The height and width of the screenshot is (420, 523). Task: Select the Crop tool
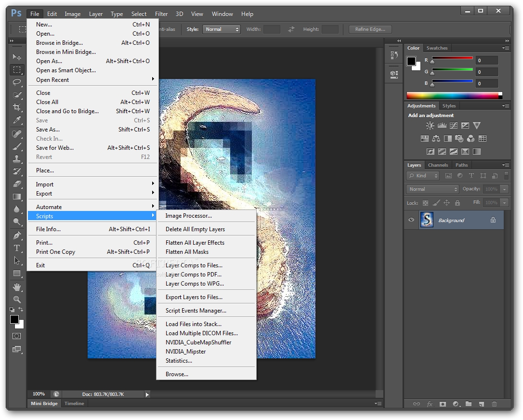click(x=17, y=107)
